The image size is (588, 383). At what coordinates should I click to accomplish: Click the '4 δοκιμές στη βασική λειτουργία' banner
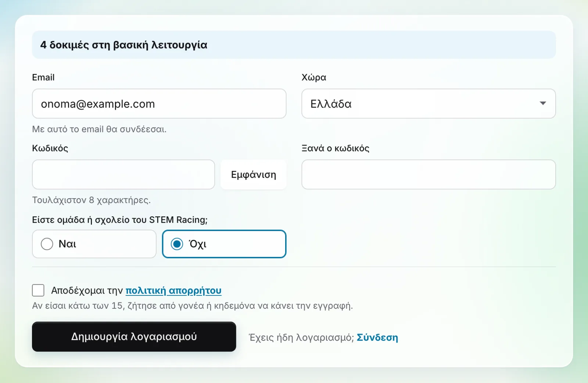click(x=294, y=45)
